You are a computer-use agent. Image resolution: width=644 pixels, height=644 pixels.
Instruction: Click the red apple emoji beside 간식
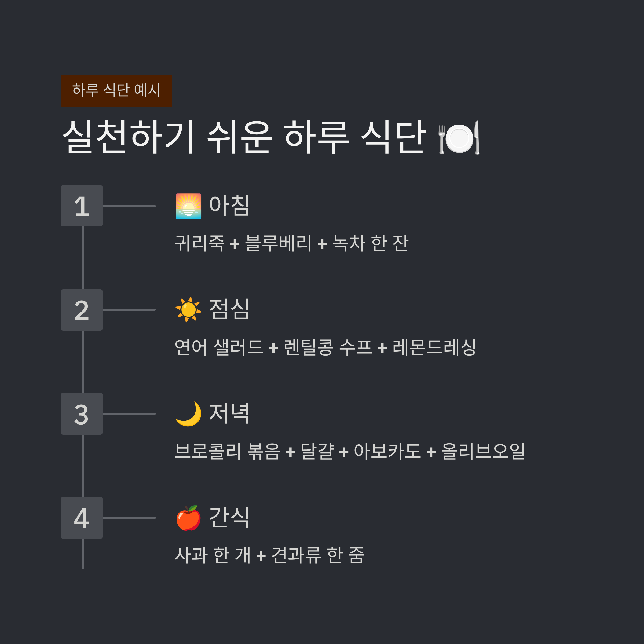(x=188, y=518)
